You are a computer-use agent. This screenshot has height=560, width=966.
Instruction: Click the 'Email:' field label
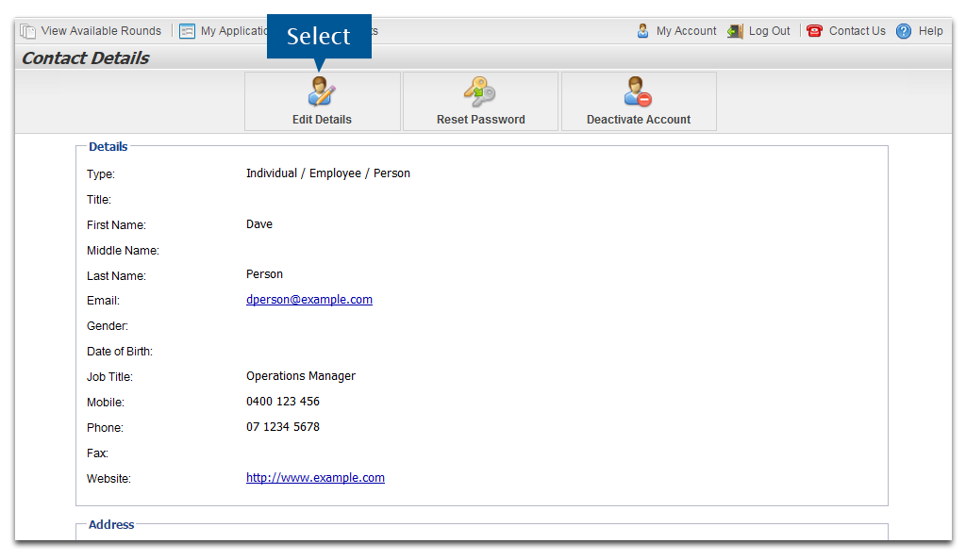104,301
